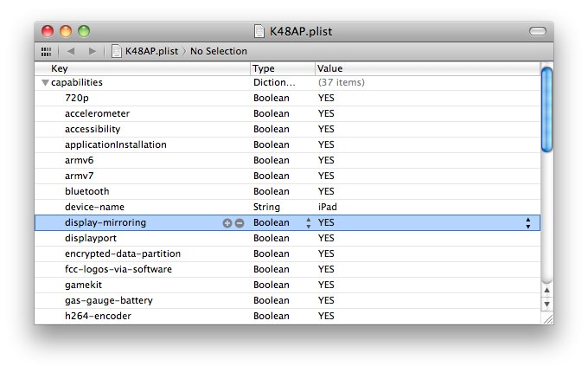Select K48AP.plist in the jump bar

pos(151,51)
